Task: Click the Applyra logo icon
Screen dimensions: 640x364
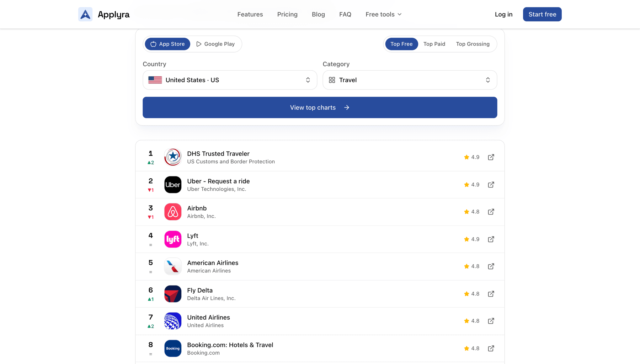Action: click(x=85, y=14)
